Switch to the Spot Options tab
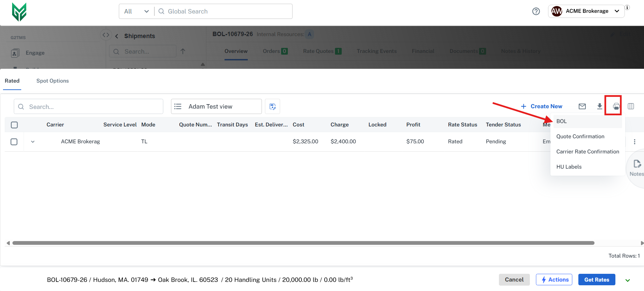644x291 pixels. tap(53, 81)
